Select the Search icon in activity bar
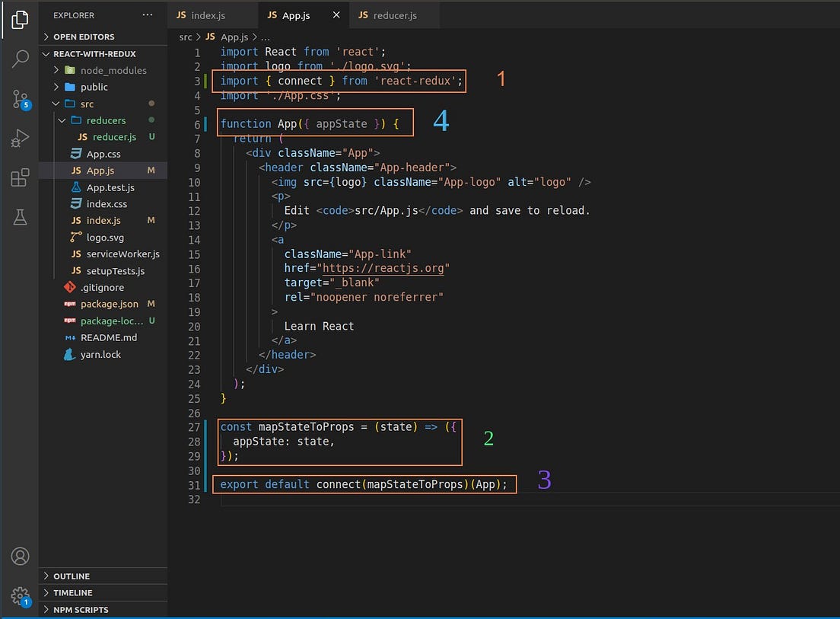This screenshot has height=619, width=840. pyautogui.click(x=19, y=59)
